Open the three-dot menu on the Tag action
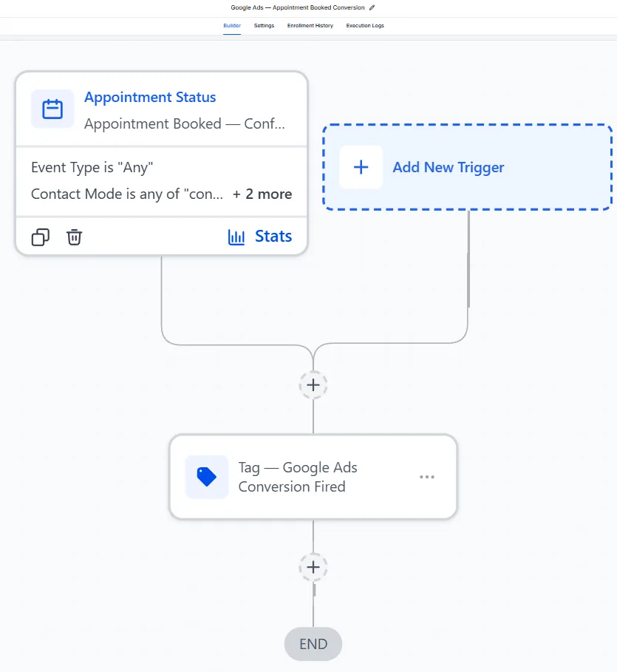617x672 pixels. point(427,477)
